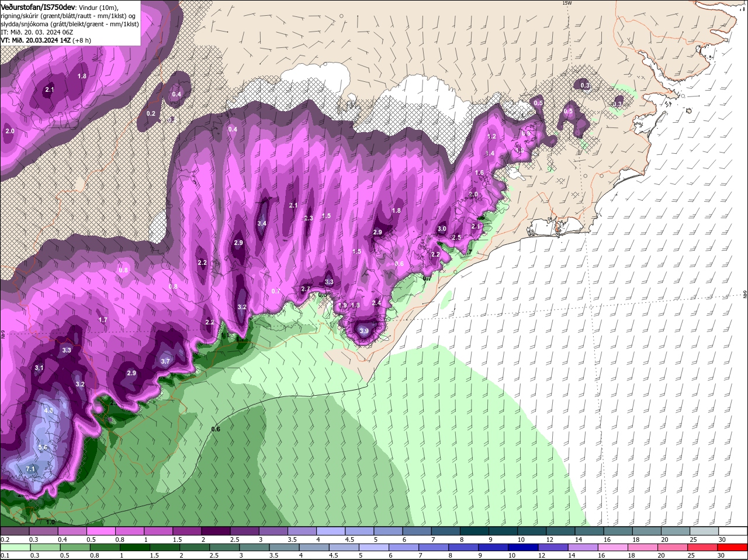Click the bright pink 0.5 swatch in the upper legend
Image resolution: width=748 pixels, height=560 pixels.
click(101, 530)
